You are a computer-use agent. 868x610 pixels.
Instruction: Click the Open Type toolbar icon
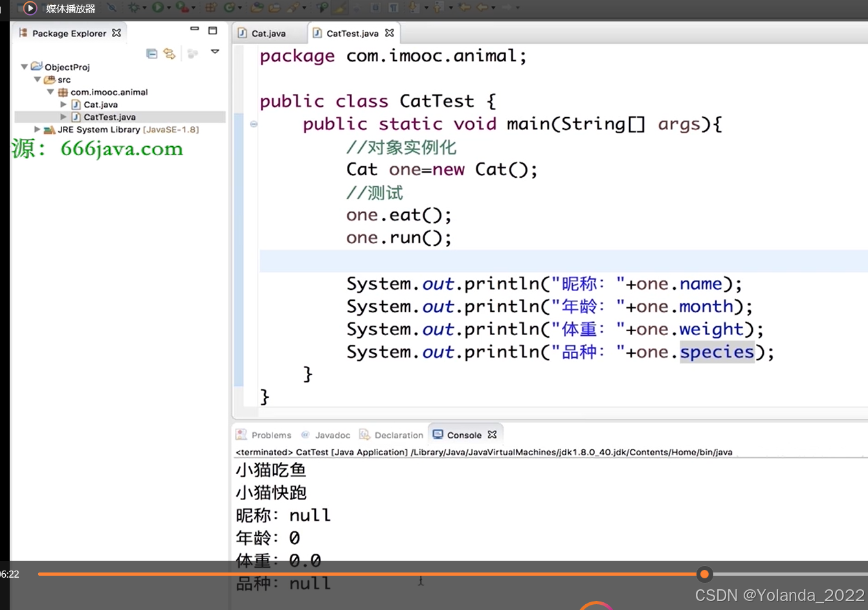click(x=256, y=8)
